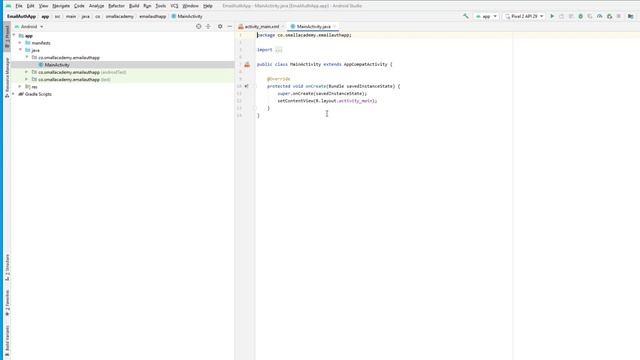Open the Code menu
Screen dimensions: 640x360
[79, 6]
